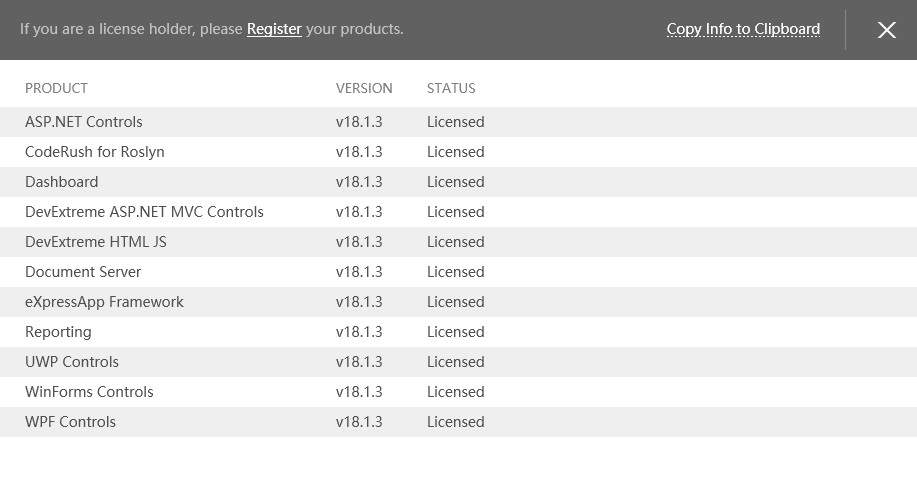Click the VERSION column header

(364, 88)
